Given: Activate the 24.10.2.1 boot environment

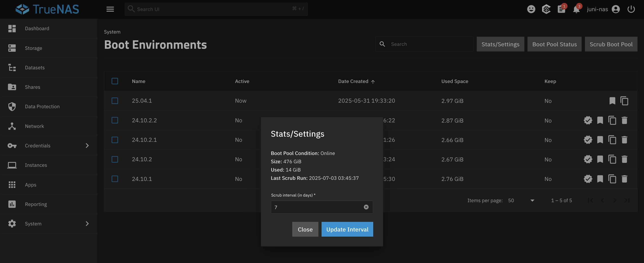Looking at the screenshot, I should (x=588, y=140).
